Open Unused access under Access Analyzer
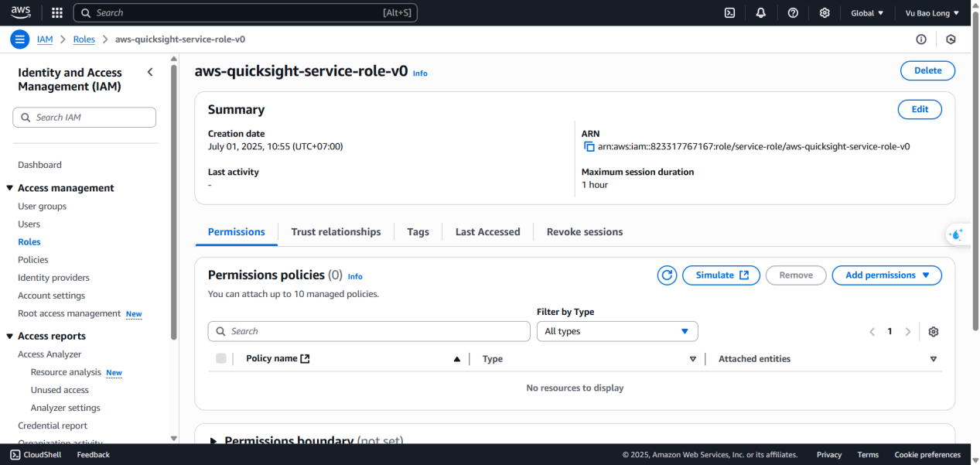The image size is (980, 465). click(x=60, y=390)
